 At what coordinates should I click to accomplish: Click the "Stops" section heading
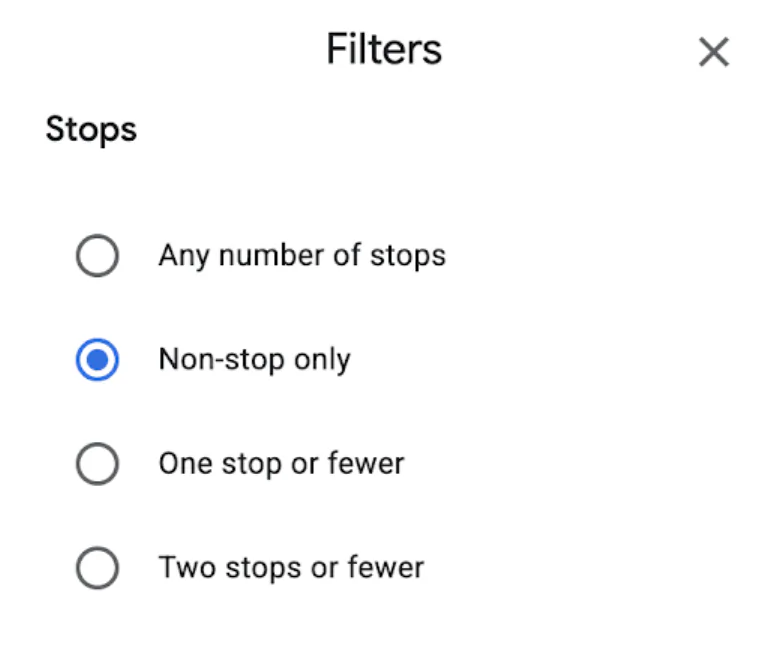click(x=91, y=130)
